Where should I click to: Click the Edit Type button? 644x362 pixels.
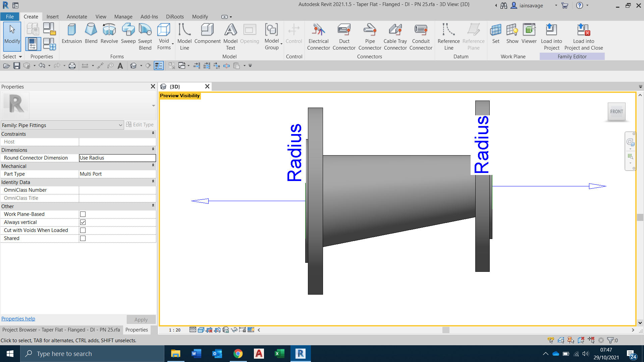click(140, 124)
